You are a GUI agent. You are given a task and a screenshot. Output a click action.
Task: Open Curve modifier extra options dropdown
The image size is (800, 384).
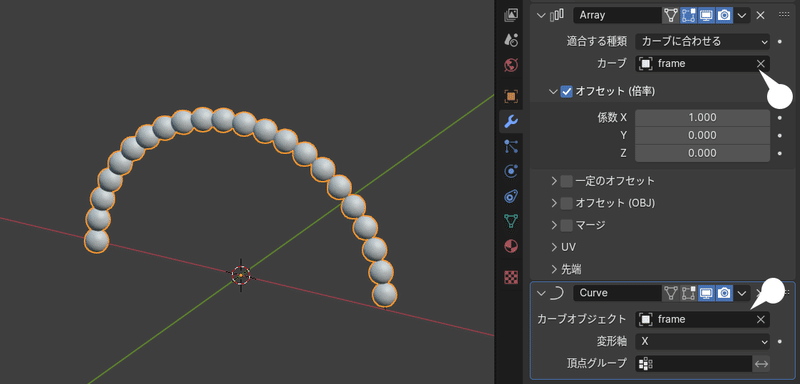tap(742, 293)
